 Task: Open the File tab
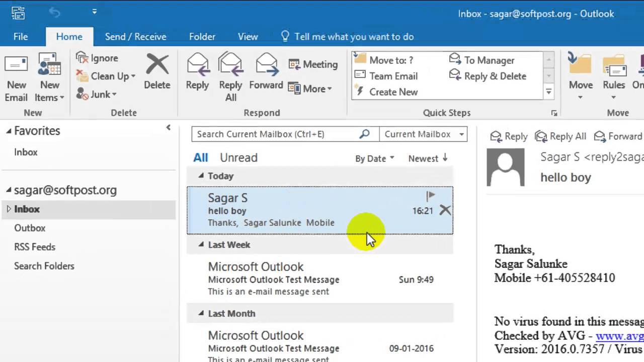[x=21, y=37]
